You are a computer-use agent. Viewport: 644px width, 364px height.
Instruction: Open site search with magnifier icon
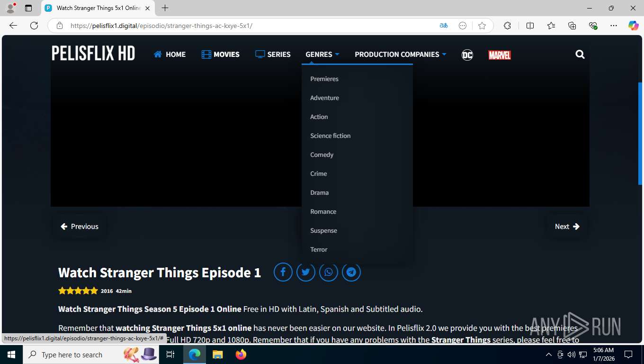580,54
